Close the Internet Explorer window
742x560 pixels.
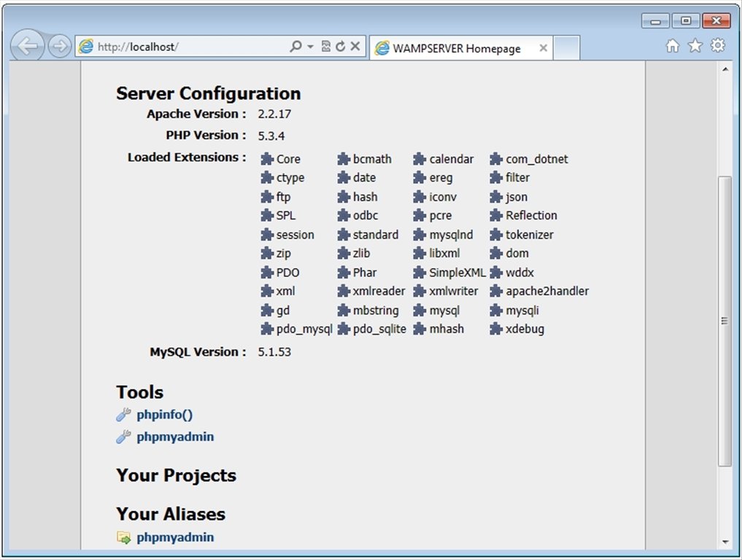pyautogui.click(x=716, y=21)
